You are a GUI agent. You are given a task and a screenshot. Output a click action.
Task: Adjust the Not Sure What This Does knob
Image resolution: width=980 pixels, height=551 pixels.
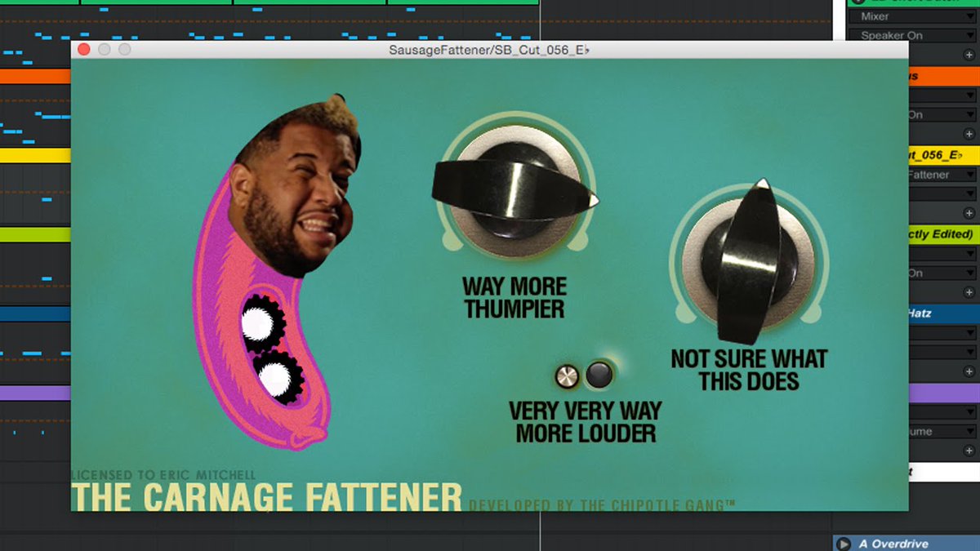point(749,263)
